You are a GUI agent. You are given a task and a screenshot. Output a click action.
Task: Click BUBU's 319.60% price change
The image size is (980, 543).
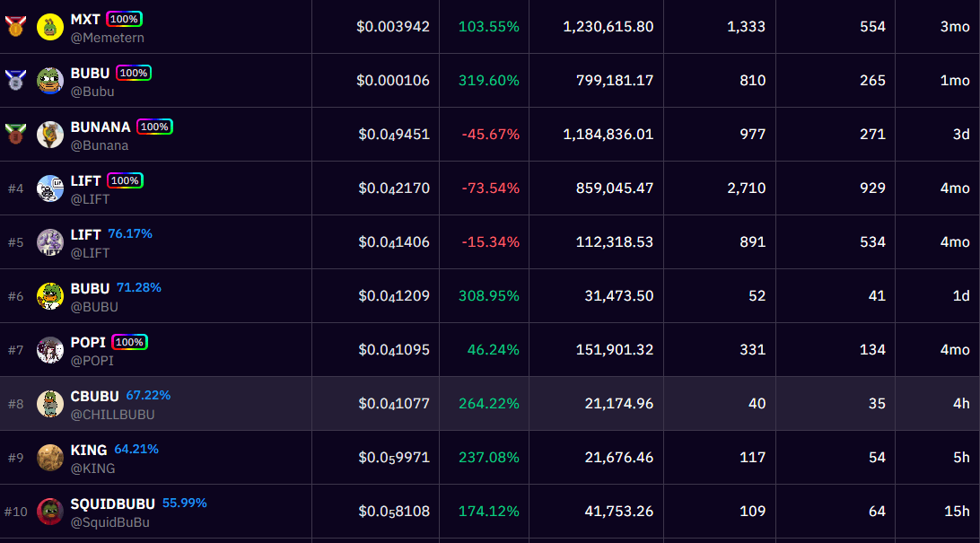tap(488, 81)
